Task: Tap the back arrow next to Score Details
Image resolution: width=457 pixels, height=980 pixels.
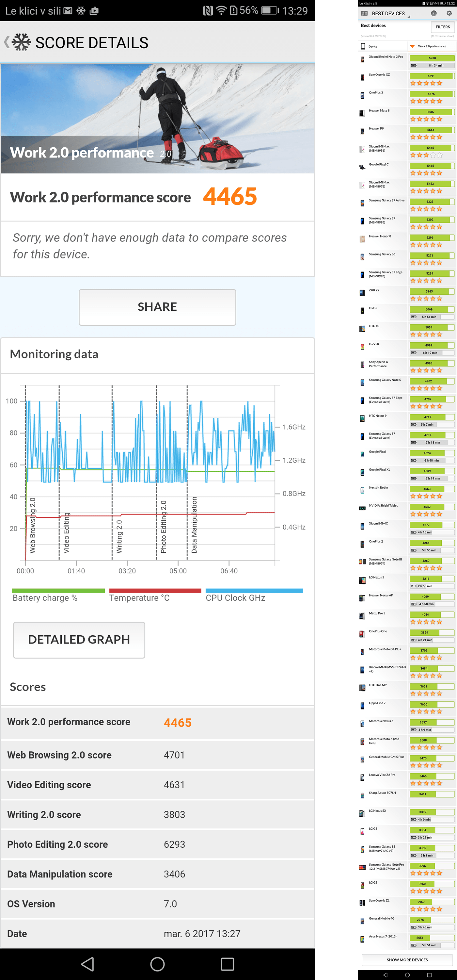Action: coord(7,42)
